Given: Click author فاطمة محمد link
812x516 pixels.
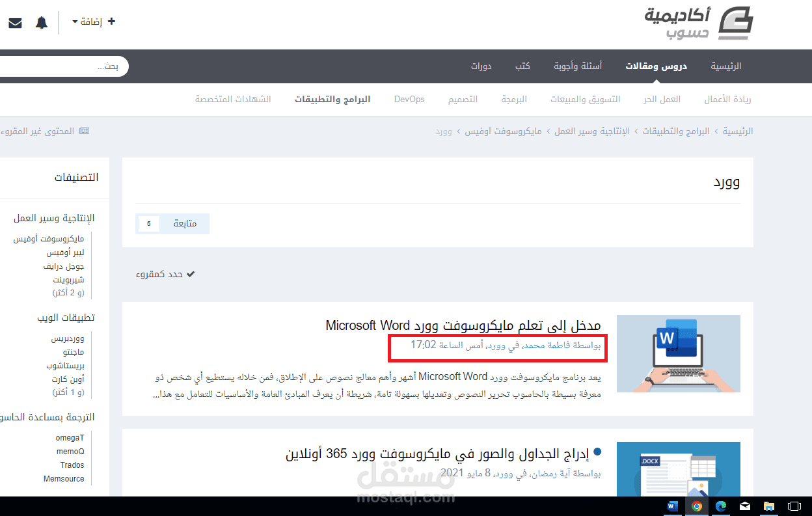Looking at the screenshot, I should tap(547, 346).
